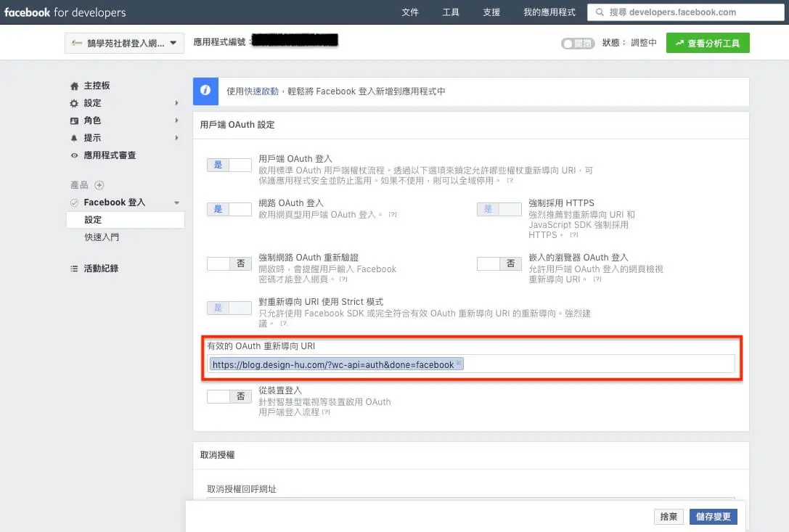The width and height of the screenshot is (789, 532).
Task: Click the 有效的 OAuth 重新導向 URI field
Action: 471,364
